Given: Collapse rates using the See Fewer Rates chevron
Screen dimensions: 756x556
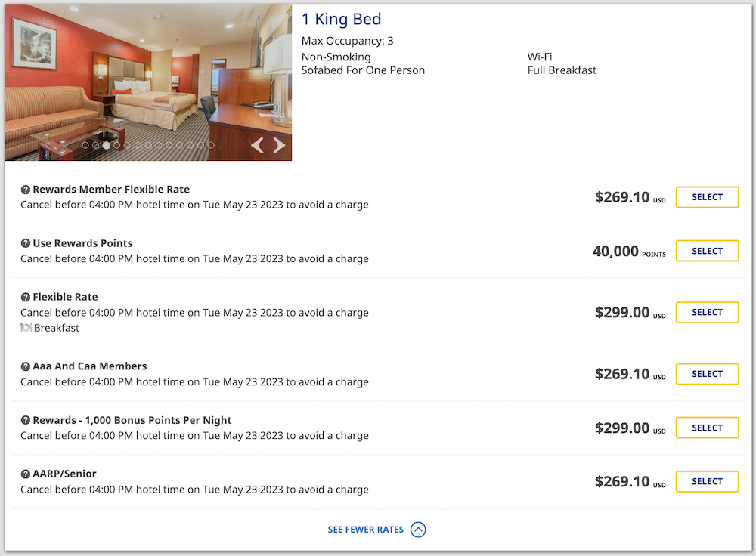Looking at the screenshot, I should click(x=419, y=530).
